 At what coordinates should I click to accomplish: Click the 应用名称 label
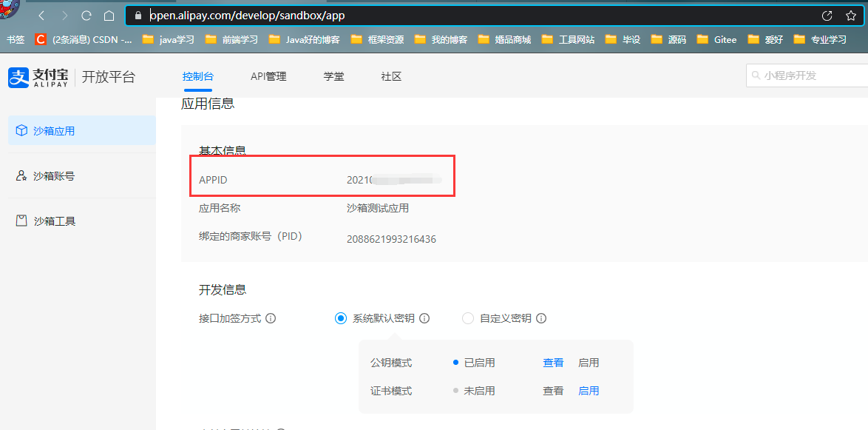click(220, 209)
